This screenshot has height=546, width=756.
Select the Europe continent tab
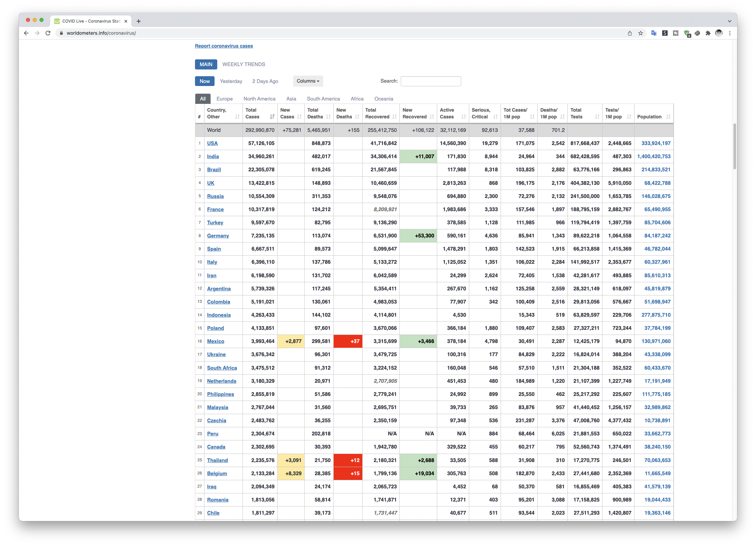224,99
